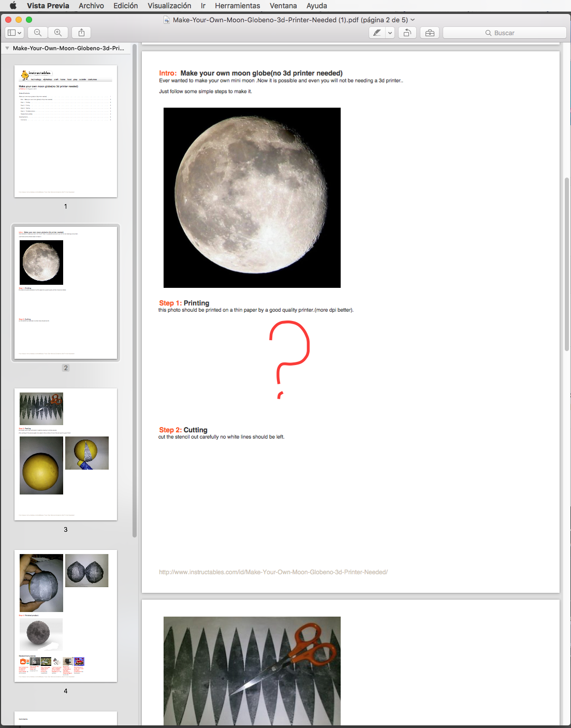The image size is (571, 728).
Task: Open the filename chevron menu in the title bar
Action: point(412,19)
